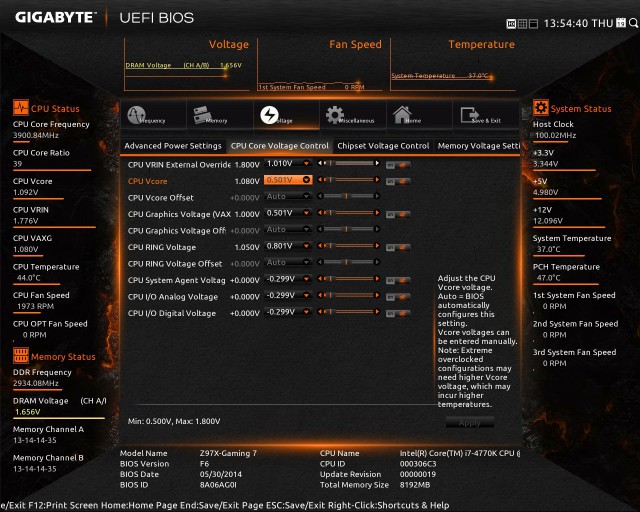
Task: Open the CPU I/O Digital Voltage -0.299V dropdown
Action: tap(288, 312)
